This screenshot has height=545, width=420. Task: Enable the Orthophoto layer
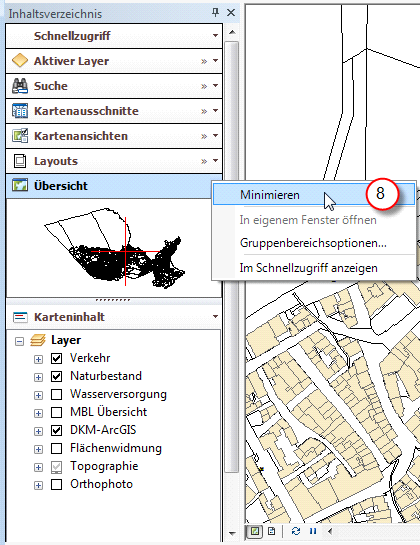pyautogui.click(x=56, y=485)
